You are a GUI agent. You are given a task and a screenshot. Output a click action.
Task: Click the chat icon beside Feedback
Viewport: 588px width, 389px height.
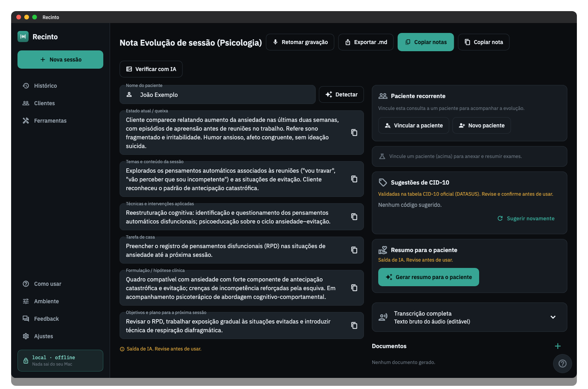click(26, 319)
